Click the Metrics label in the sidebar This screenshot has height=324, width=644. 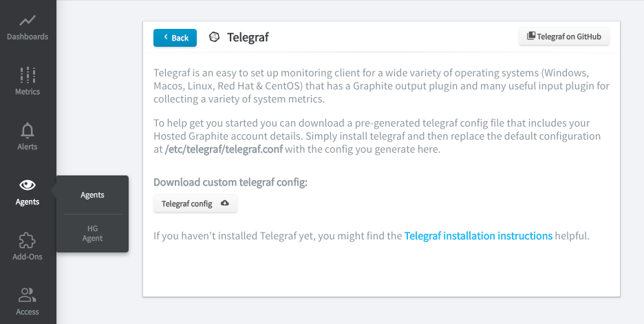28,91
